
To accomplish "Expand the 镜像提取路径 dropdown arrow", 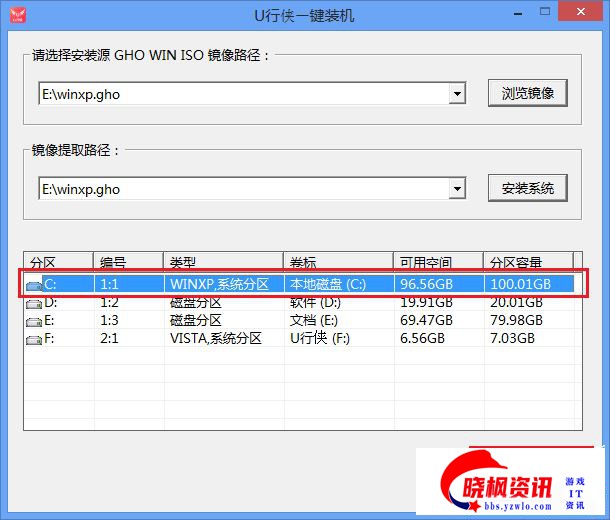I will pos(458,188).
